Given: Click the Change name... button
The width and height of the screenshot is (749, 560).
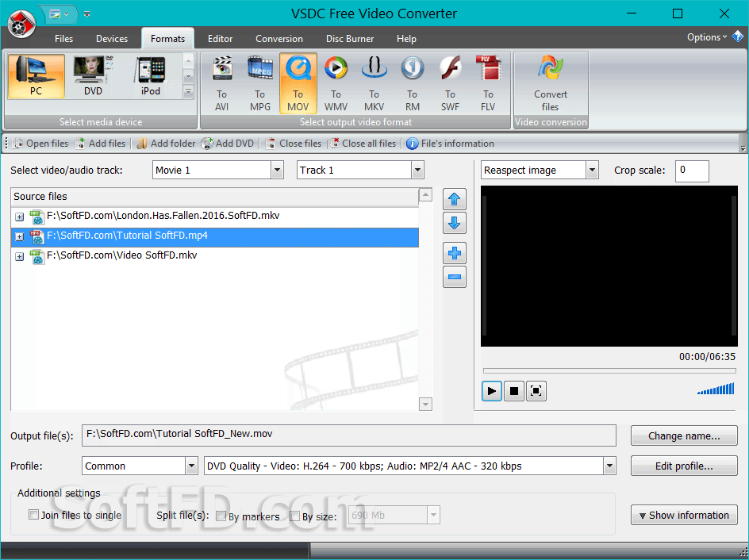Looking at the screenshot, I should point(684,436).
